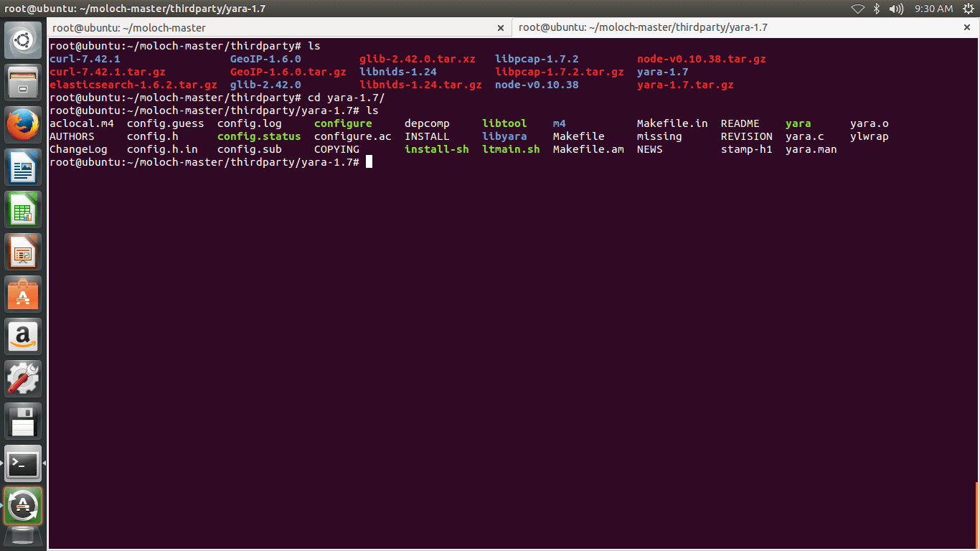Image resolution: width=980 pixels, height=551 pixels.
Task: Open the Ubuntu Dash launcher
Action: coord(23,39)
